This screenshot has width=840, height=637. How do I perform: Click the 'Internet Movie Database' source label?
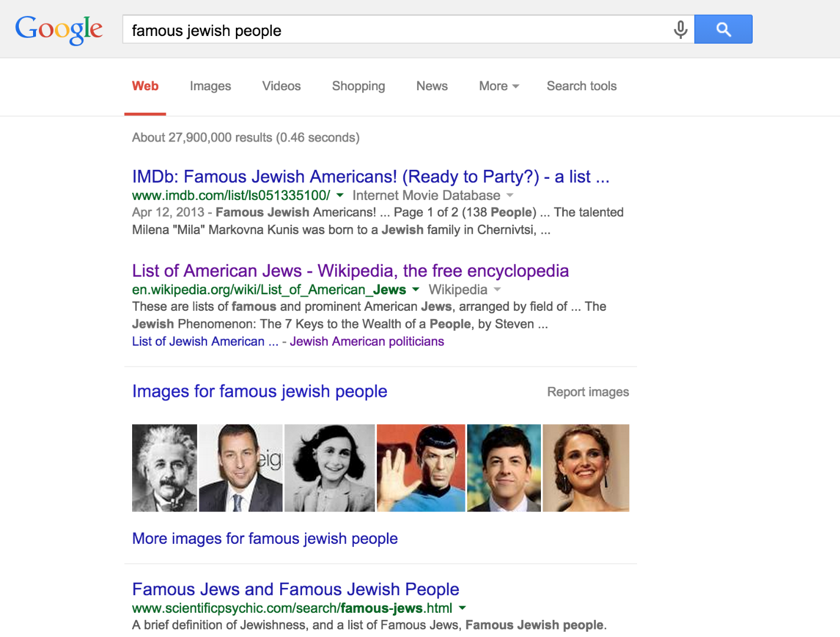426,195
